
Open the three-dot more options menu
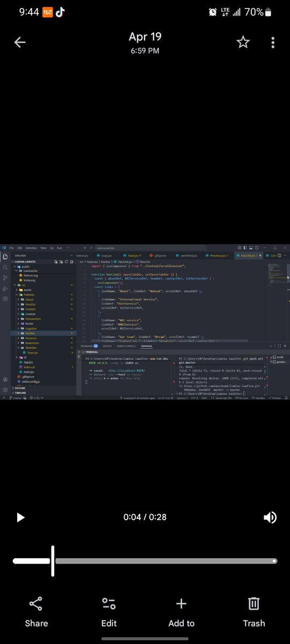click(x=273, y=42)
